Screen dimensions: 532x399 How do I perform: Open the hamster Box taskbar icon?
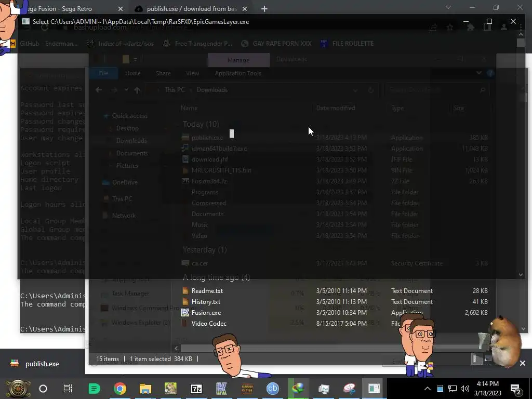pyautogui.click(x=170, y=389)
